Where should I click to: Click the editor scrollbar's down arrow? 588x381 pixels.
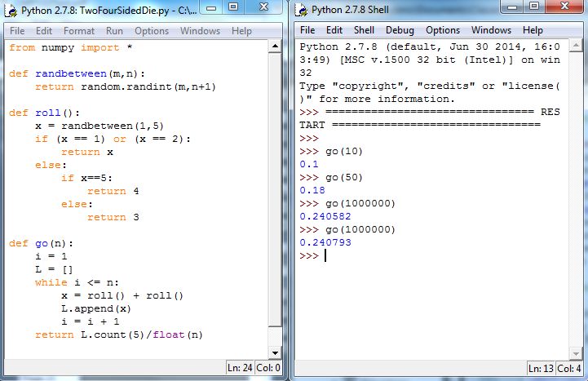[275, 352]
